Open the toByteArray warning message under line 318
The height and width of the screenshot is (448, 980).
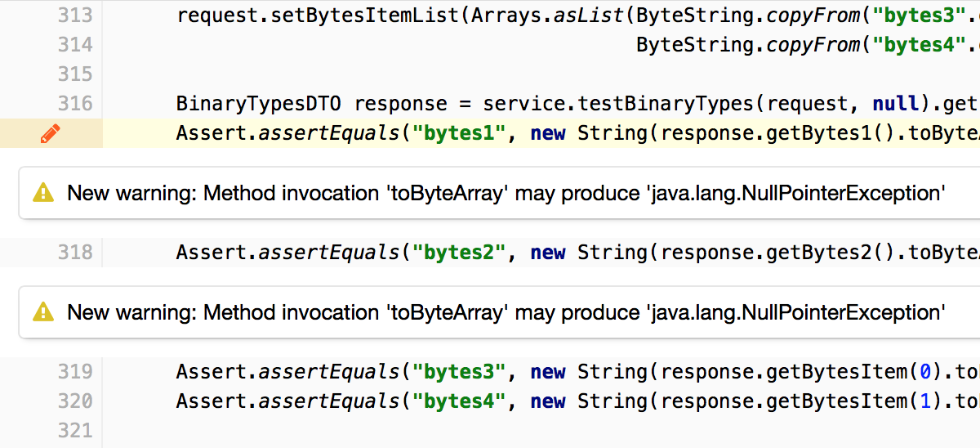pyautogui.click(x=506, y=312)
